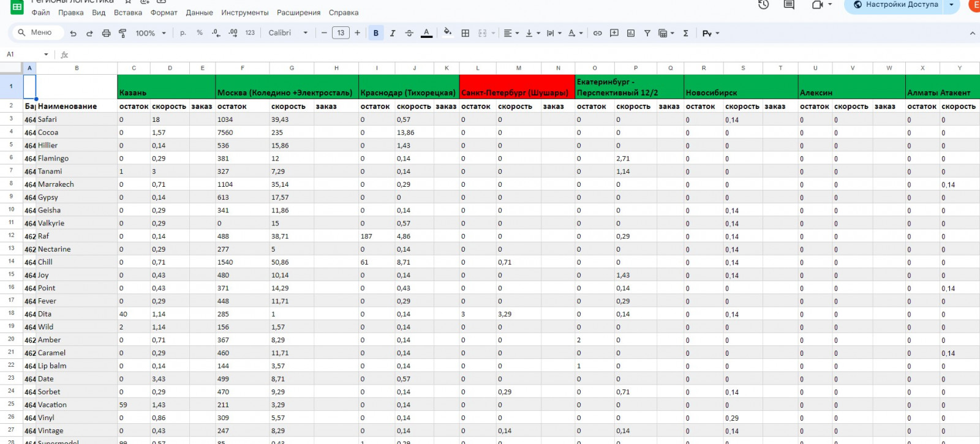The height and width of the screenshot is (444, 980).
Task: Create a filter with the funnel icon
Action: click(647, 33)
